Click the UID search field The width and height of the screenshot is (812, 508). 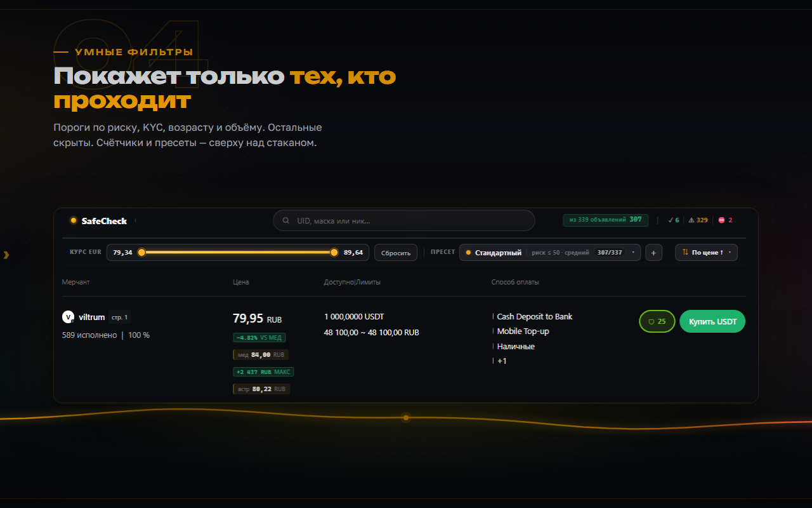click(x=404, y=221)
